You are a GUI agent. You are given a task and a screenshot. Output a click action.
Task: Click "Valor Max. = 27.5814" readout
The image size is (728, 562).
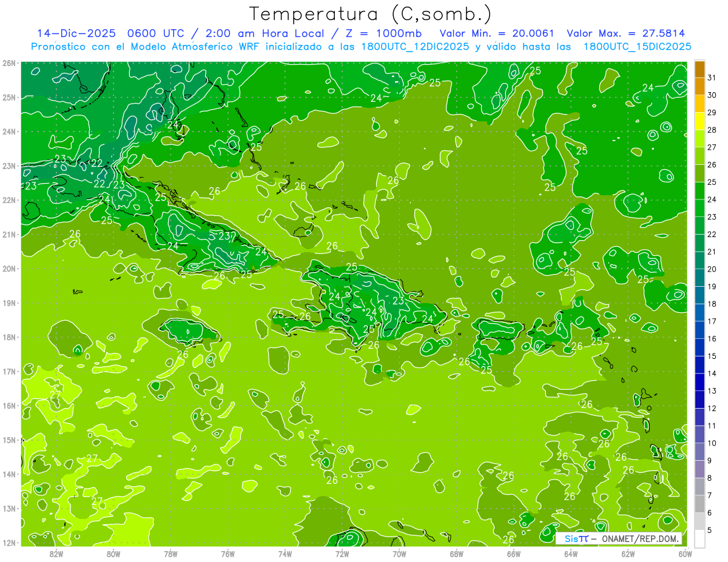[625, 33]
